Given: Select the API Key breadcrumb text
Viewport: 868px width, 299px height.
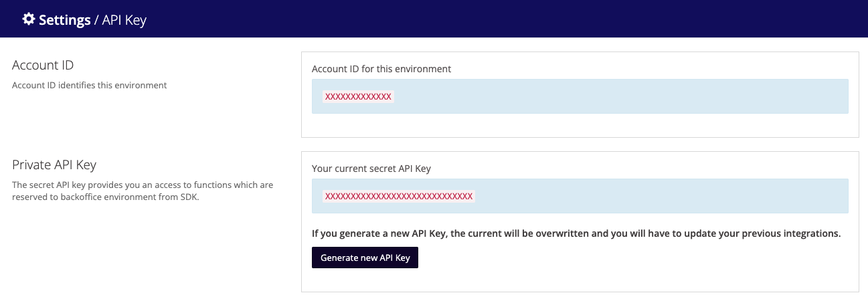Looking at the screenshot, I should 124,20.
